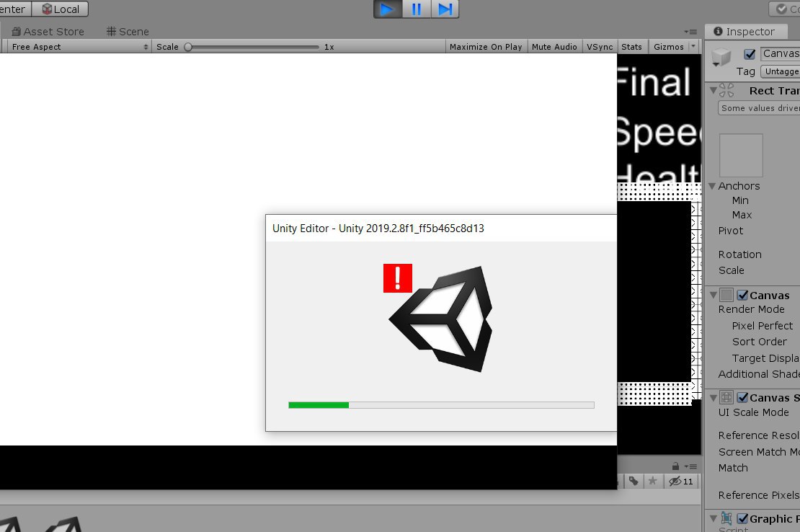Image resolution: width=800 pixels, height=532 pixels.
Task: Show the Stats overlay
Action: 631,47
